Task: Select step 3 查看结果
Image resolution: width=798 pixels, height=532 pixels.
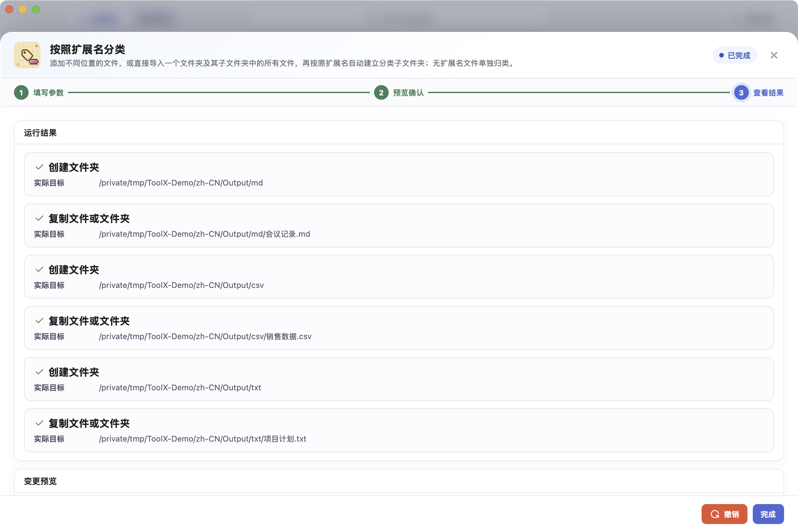Action: (x=759, y=93)
